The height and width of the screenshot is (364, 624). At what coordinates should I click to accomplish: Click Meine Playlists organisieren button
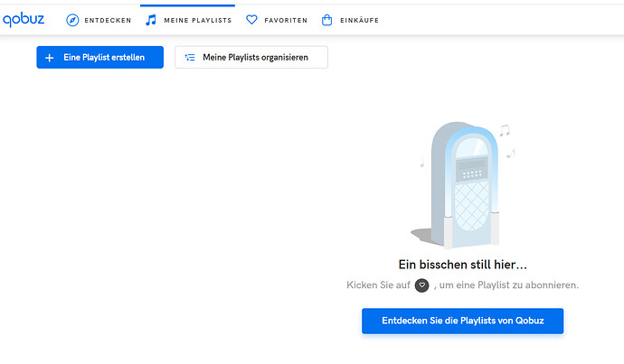click(x=251, y=57)
